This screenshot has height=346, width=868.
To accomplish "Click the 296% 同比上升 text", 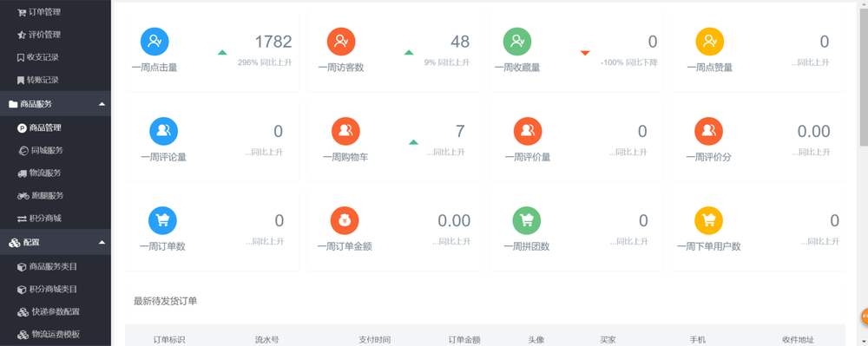I will [265, 62].
